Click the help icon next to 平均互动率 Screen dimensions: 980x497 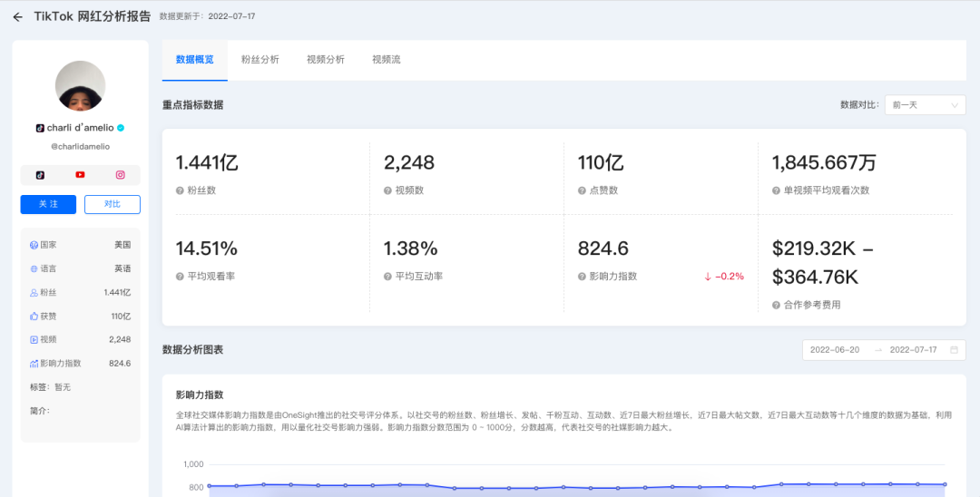pyautogui.click(x=387, y=276)
